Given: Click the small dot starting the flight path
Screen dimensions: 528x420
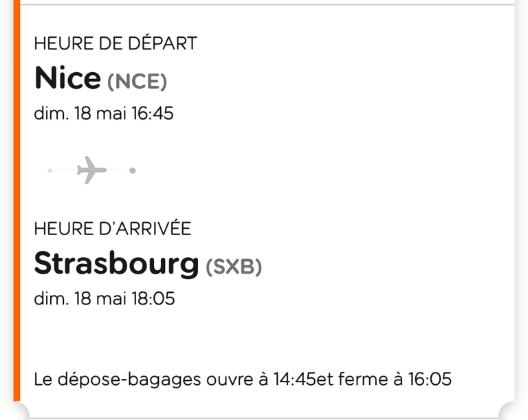Looking at the screenshot, I should 49,170.
